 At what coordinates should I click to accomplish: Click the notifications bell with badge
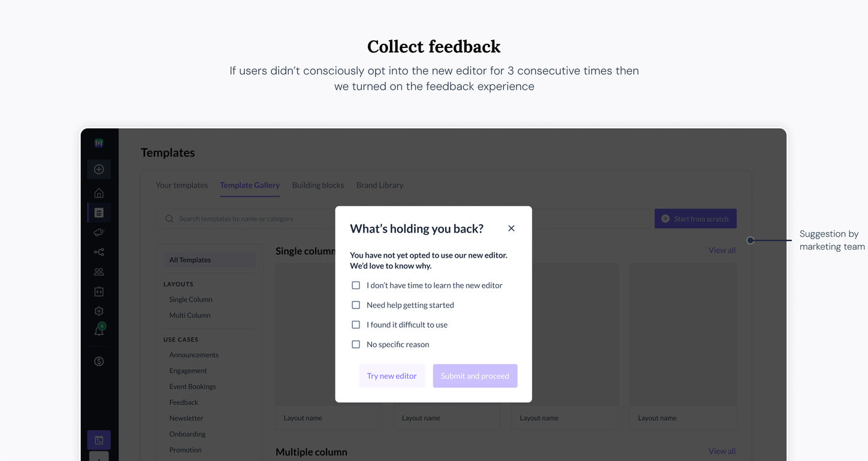(x=99, y=330)
